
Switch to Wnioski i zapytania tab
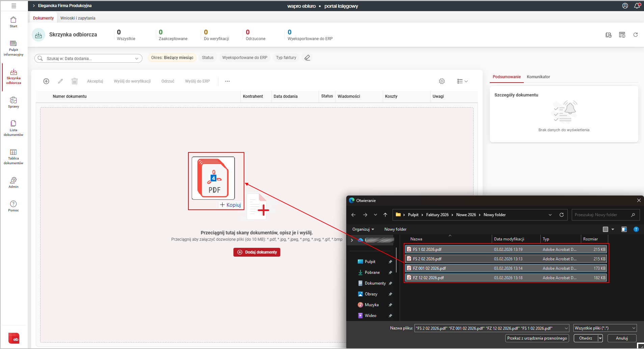click(x=78, y=18)
